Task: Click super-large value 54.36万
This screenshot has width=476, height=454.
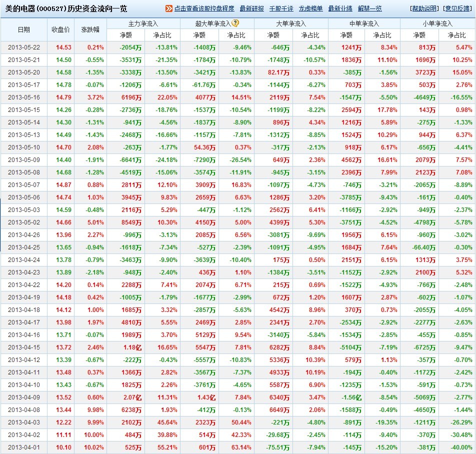Action: [x=204, y=147]
